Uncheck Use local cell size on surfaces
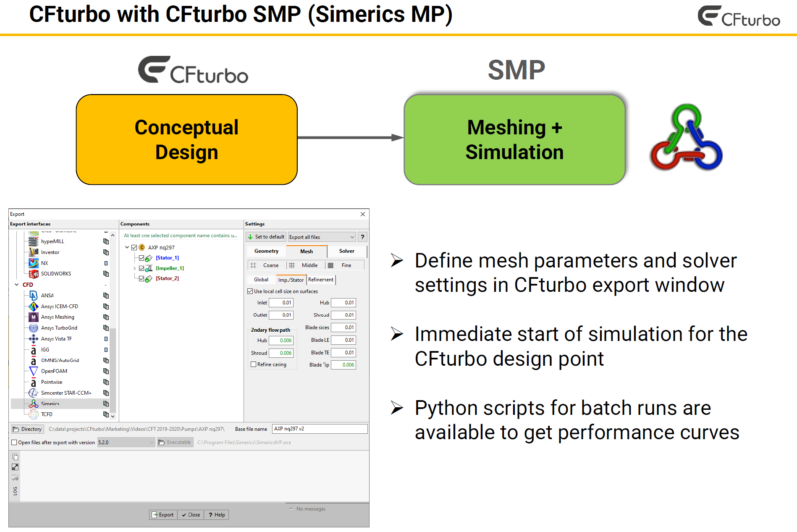 click(x=250, y=291)
